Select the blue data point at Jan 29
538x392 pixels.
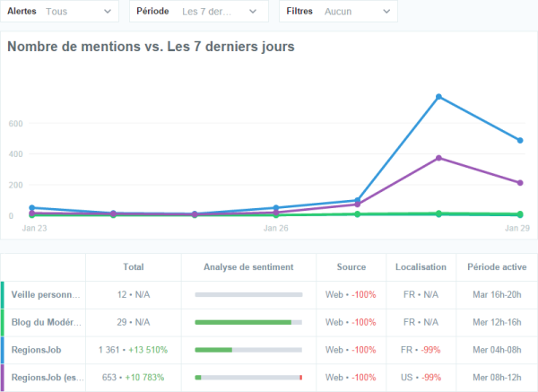[519, 141]
